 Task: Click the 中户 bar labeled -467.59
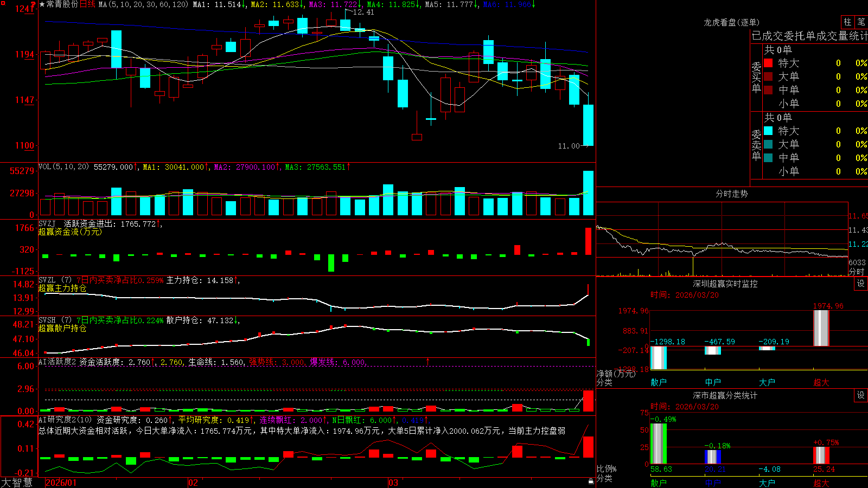pos(713,350)
